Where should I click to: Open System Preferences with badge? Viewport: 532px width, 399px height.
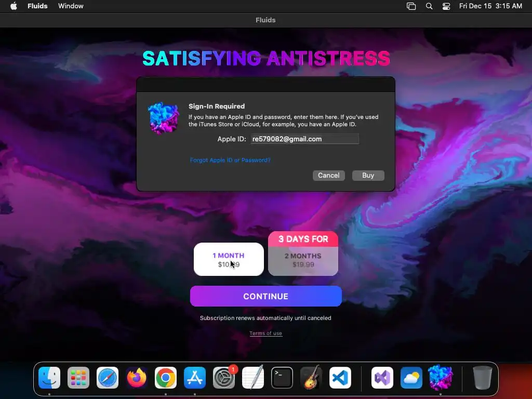(x=224, y=378)
